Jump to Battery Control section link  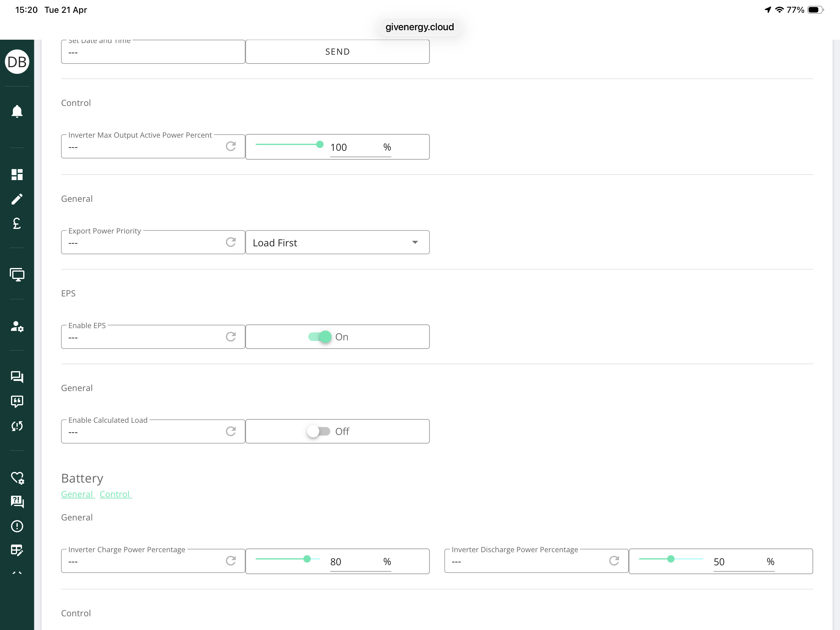pos(115,494)
